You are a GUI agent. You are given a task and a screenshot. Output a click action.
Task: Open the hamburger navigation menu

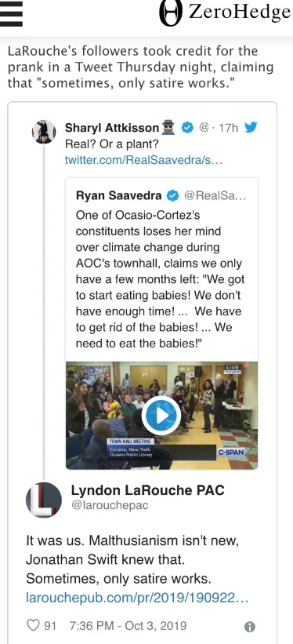coord(11,13)
